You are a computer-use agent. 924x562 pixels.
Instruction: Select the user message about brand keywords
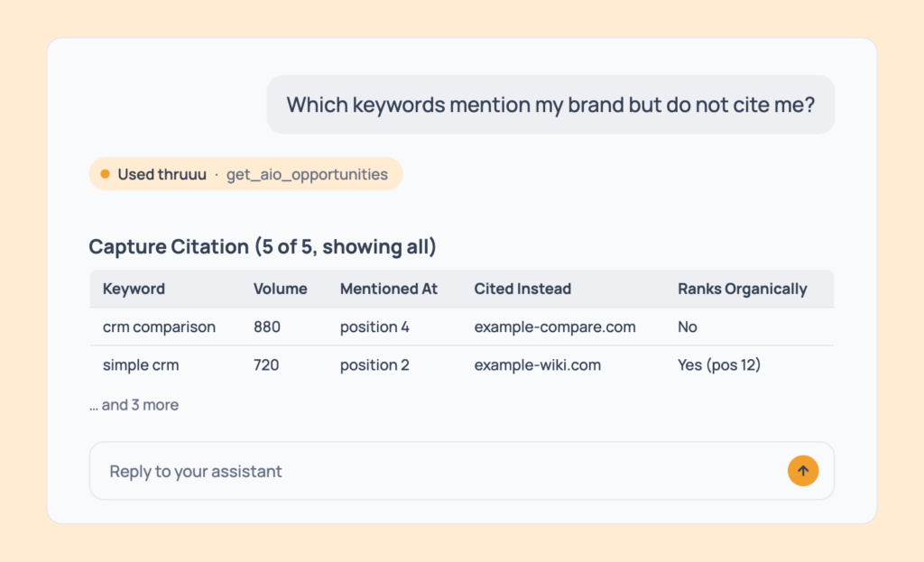[550, 105]
